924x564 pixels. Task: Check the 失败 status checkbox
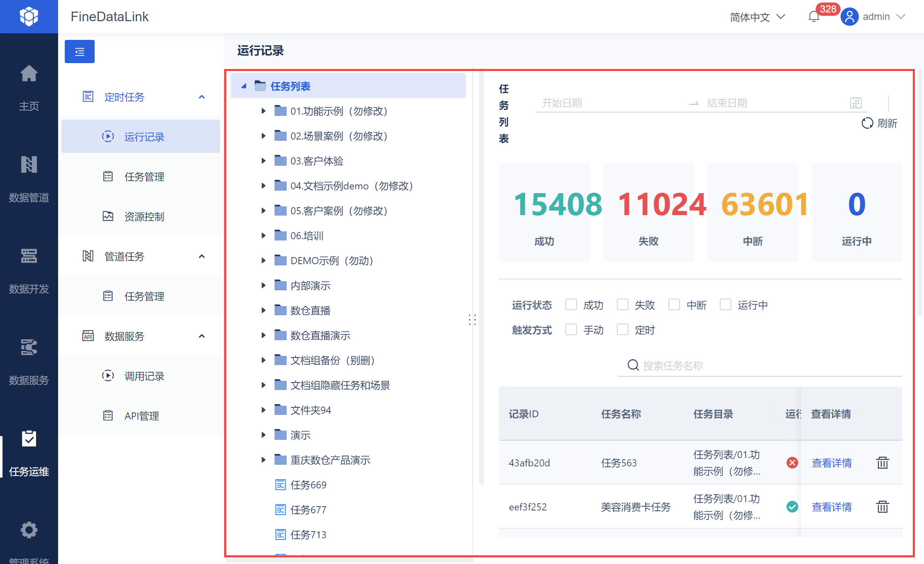coord(622,305)
